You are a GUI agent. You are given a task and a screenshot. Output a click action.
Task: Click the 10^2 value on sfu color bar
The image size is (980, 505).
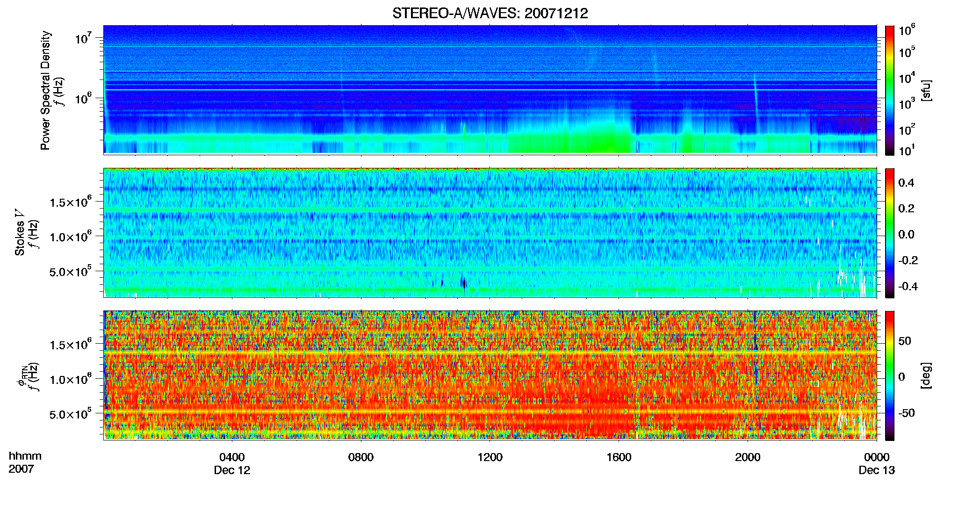click(x=907, y=129)
